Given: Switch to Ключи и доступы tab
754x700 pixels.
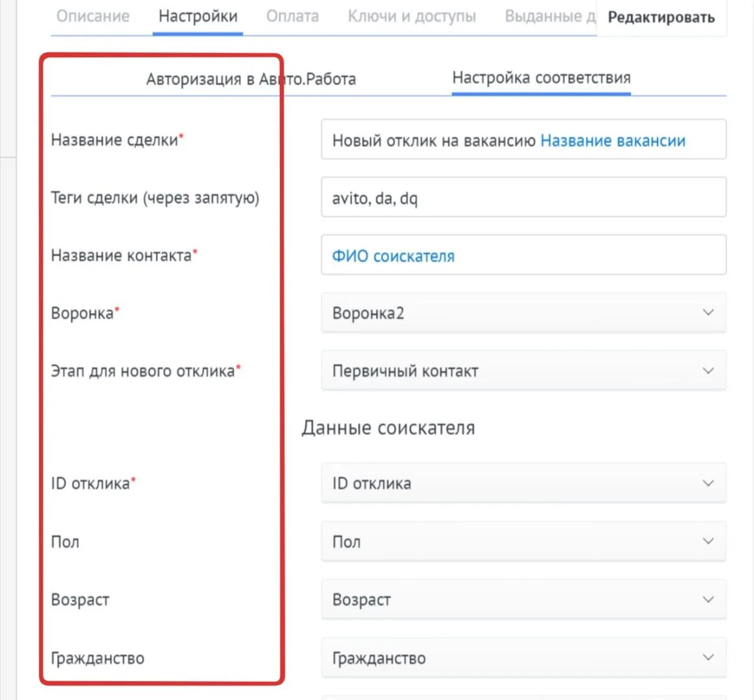Looking at the screenshot, I should [x=410, y=17].
